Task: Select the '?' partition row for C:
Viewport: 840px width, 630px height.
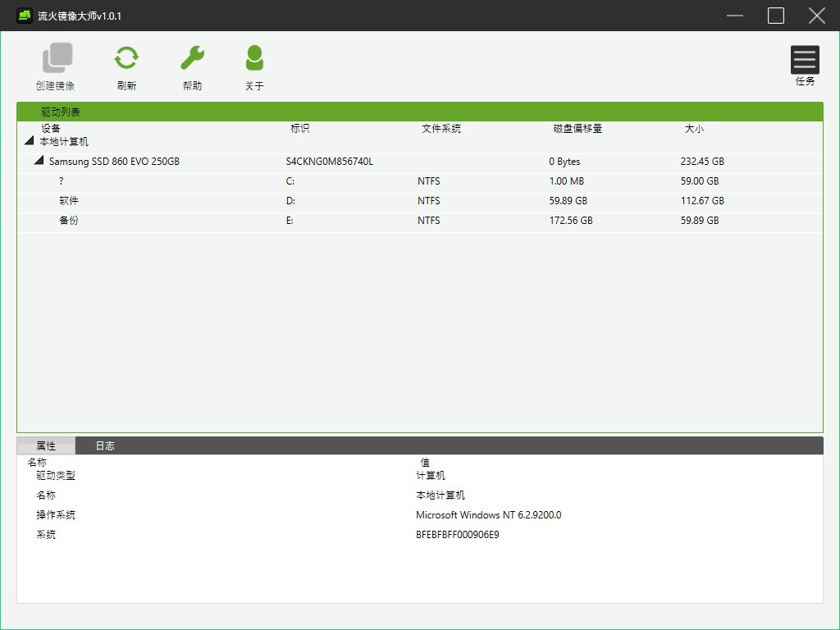Action: pyautogui.click(x=420, y=181)
